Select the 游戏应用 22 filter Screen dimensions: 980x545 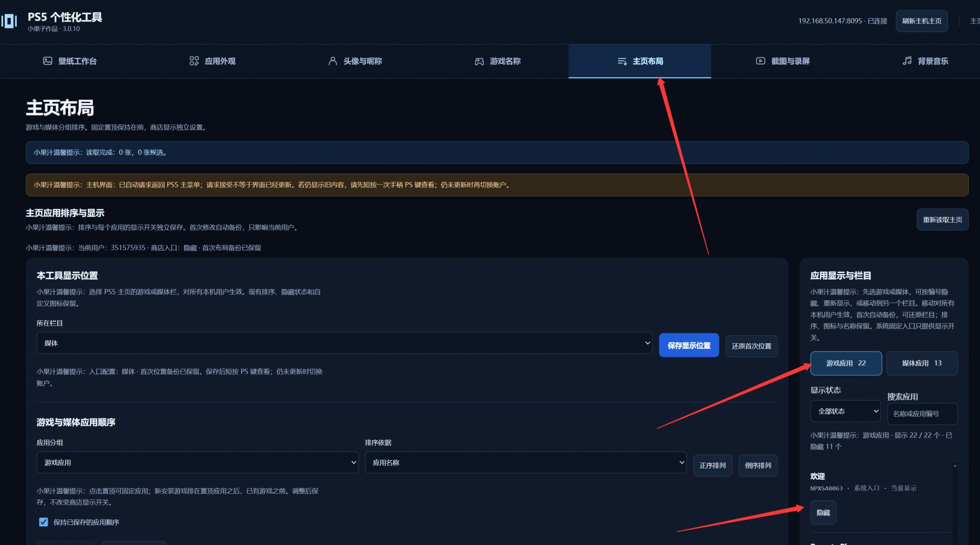(x=846, y=363)
